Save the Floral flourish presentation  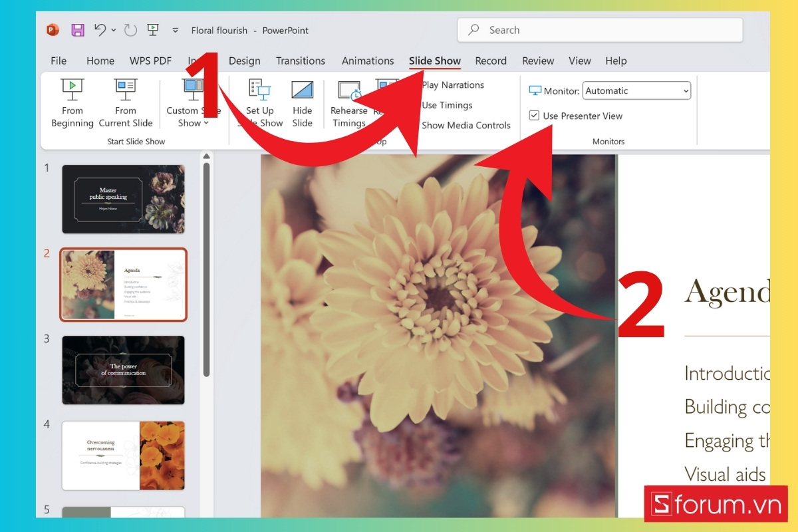[77, 30]
